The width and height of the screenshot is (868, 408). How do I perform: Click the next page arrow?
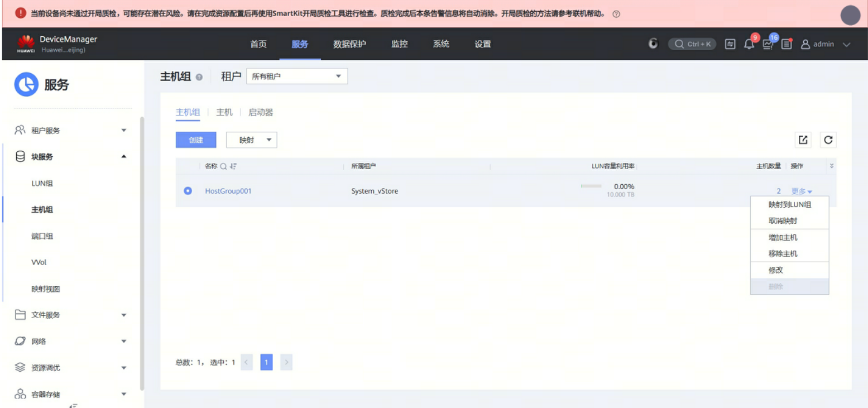(x=286, y=362)
